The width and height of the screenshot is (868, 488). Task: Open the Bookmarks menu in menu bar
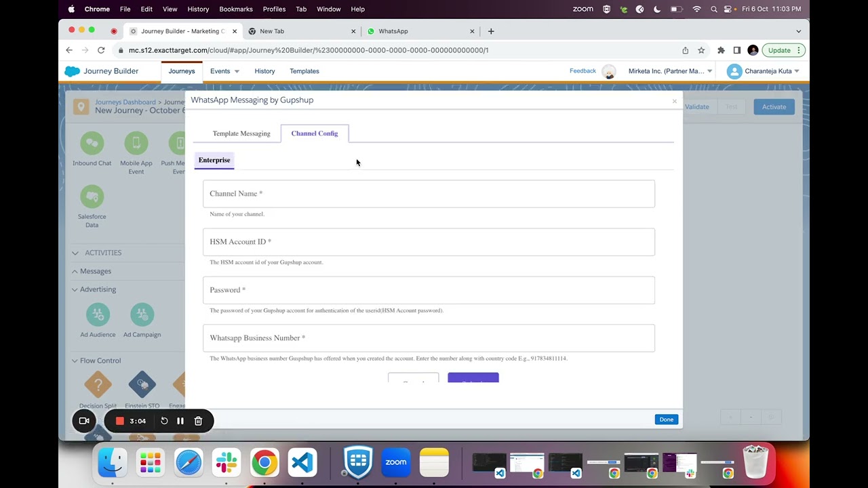click(x=236, y=9)
